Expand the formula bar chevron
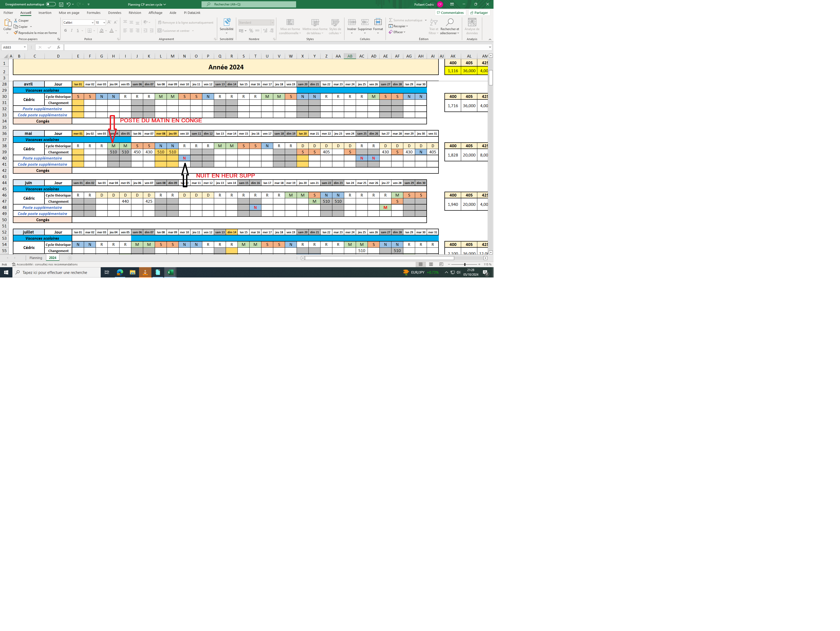 pos(490,47)
